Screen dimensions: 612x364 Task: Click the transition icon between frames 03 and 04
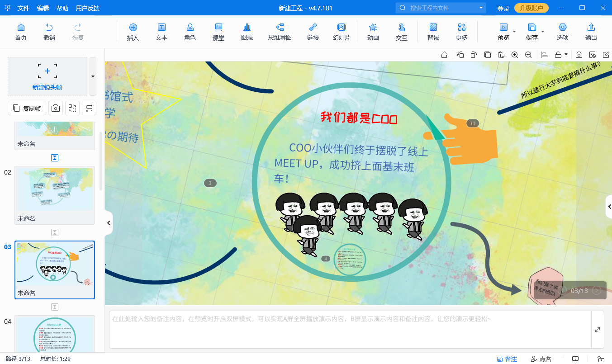tap(55, 307)
